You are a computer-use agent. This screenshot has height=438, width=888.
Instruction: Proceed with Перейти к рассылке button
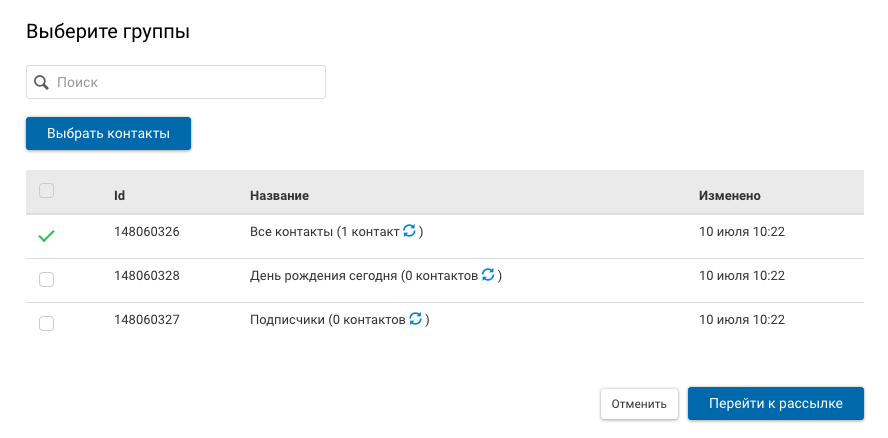click(775, 404)
